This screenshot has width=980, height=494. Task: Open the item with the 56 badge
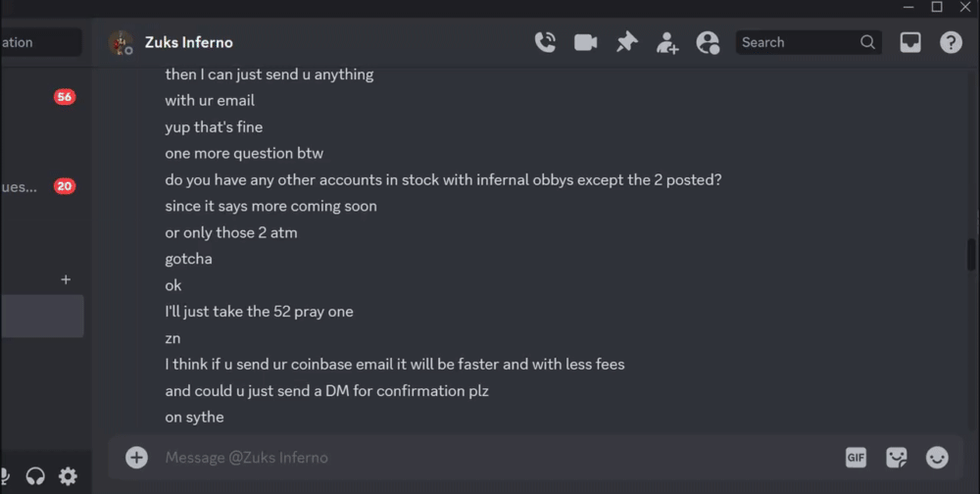click(x=39, y=97)
